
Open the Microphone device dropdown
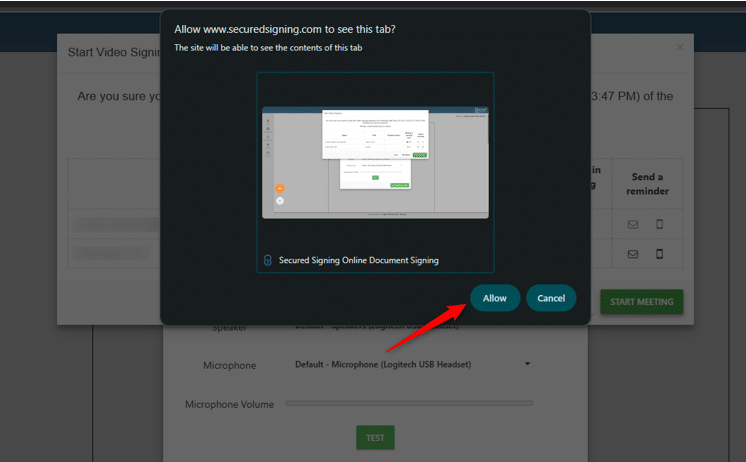(410, 364)
